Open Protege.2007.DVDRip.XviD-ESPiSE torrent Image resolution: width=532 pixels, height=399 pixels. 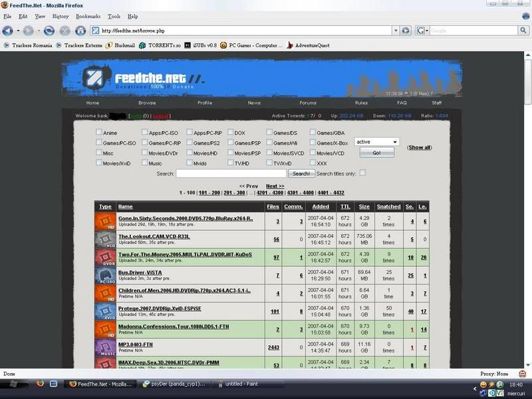pos(160,309)
